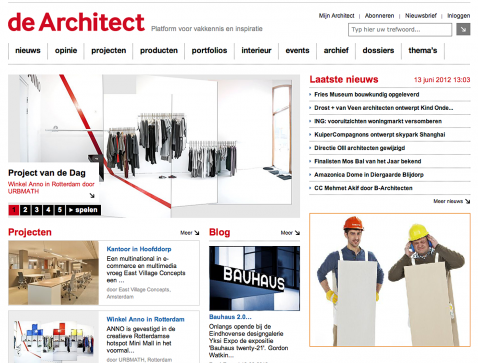Open the Bauhaus blog thumbnail image
478x363 pixels.
(254, 278)
